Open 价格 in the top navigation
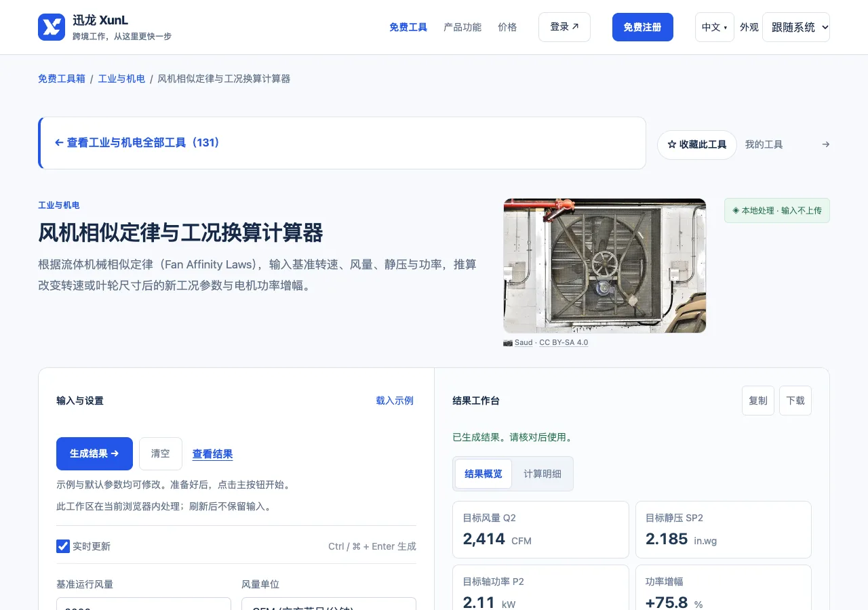This screenshot has width=868, height=610. (x=507, y=27)
